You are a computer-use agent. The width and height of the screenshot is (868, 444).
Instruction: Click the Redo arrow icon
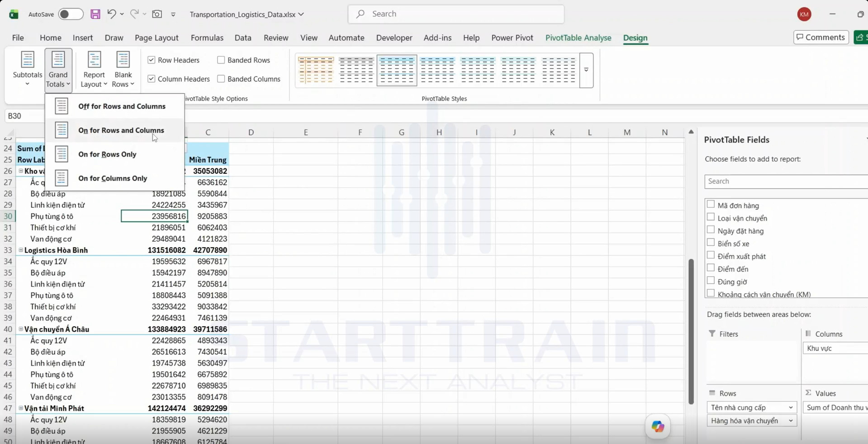[x=134, y=14]
